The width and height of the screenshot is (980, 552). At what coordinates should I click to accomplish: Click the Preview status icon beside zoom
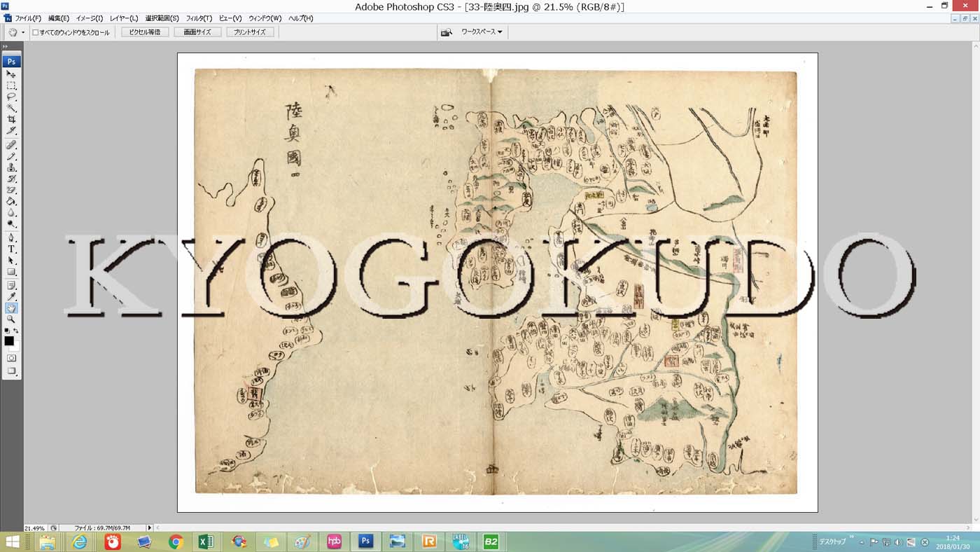pyautogui.click(x=54, y=527)
